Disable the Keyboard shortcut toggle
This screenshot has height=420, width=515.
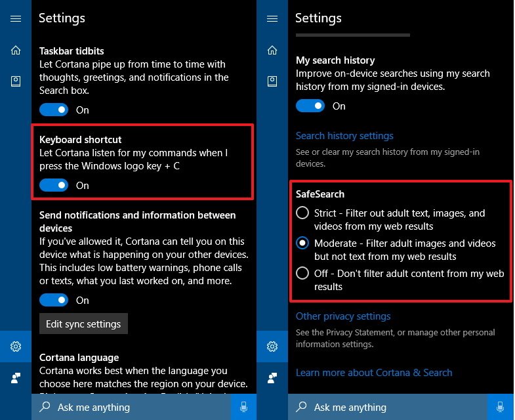click(x=54, y=185)
